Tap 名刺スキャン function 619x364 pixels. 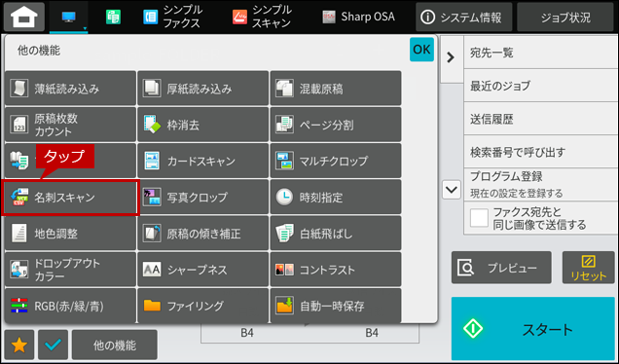point(70,197)
